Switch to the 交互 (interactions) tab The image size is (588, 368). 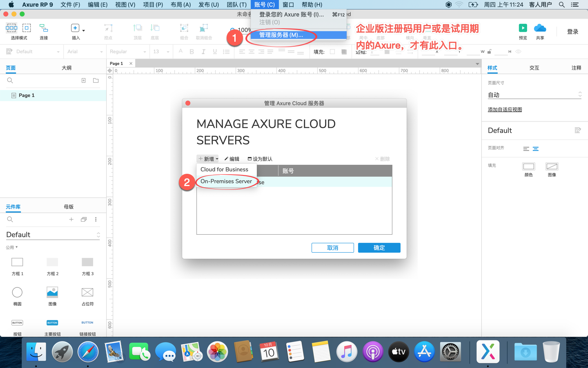pyautogui.click(x=534, y=68)
